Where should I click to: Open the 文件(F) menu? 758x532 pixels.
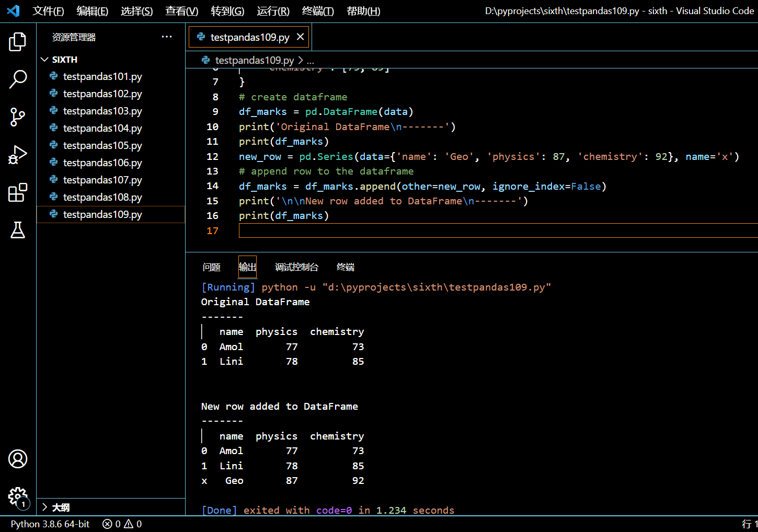48,11
